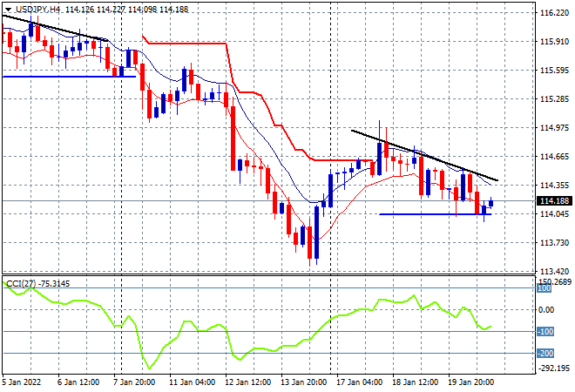Image resolution: width=575 pixels, height=392 pixels.
Task: Click the 114.045 price axis label
Action: (x=554, y=213)
